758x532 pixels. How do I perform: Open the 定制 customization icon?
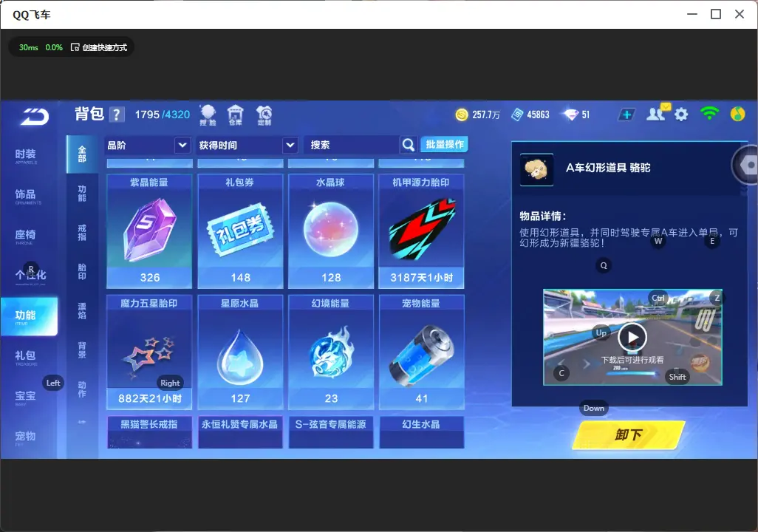pyautogui.click(x=264, y=115)
